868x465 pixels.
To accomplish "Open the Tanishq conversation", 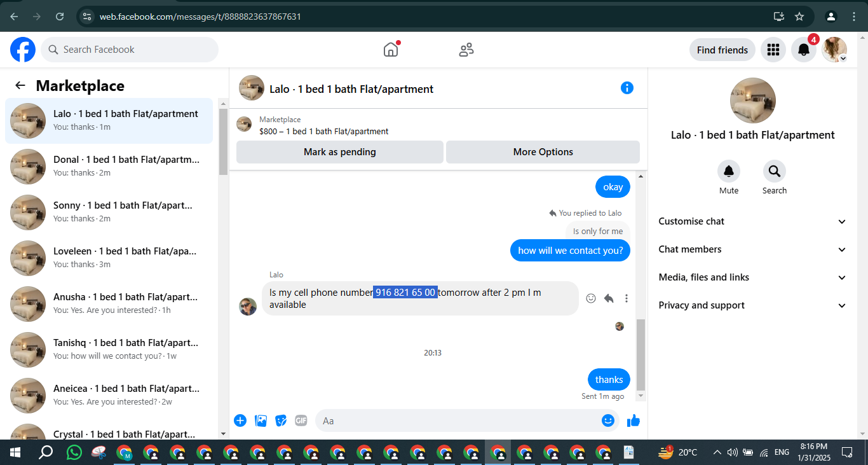I will pos(109,350).
